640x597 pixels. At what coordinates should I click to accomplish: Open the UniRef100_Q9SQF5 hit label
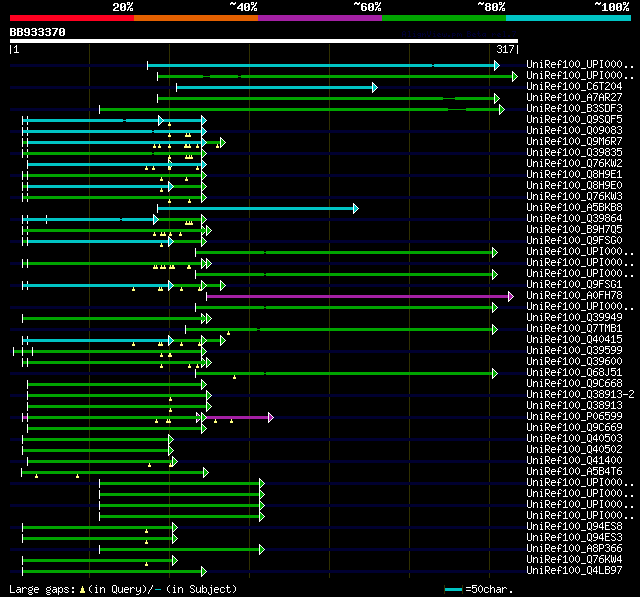[574, 119]
